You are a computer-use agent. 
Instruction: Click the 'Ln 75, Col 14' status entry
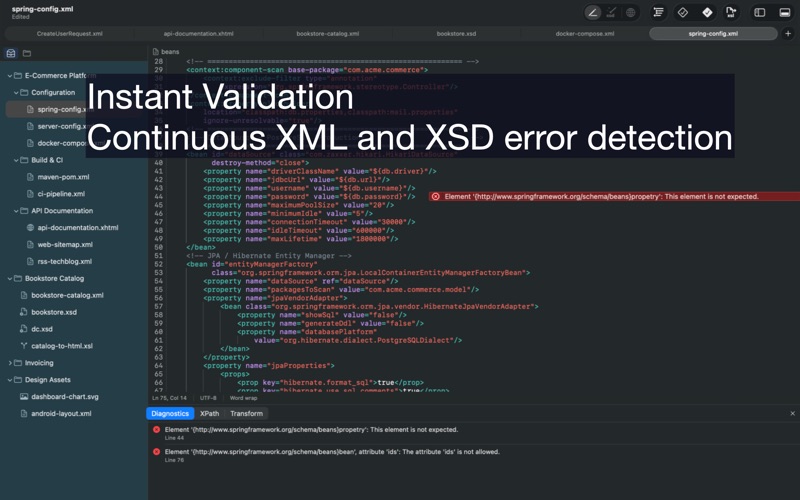pyautogui.click(x=169, y=398)
